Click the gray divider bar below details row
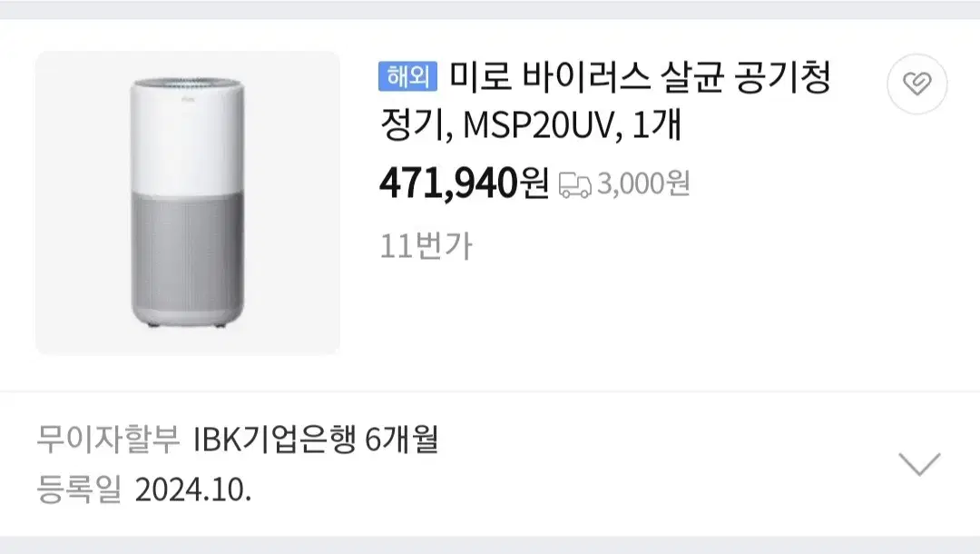Viewport: 980px width, 554px height. pos(490,545)
